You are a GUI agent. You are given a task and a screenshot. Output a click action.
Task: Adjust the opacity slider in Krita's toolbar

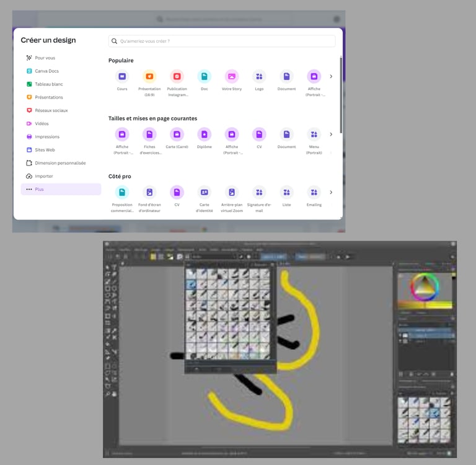pos(274,257)
